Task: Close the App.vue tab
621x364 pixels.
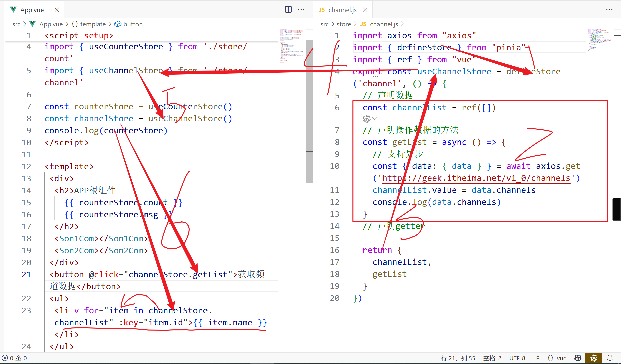Action: (x=57, y=10)
